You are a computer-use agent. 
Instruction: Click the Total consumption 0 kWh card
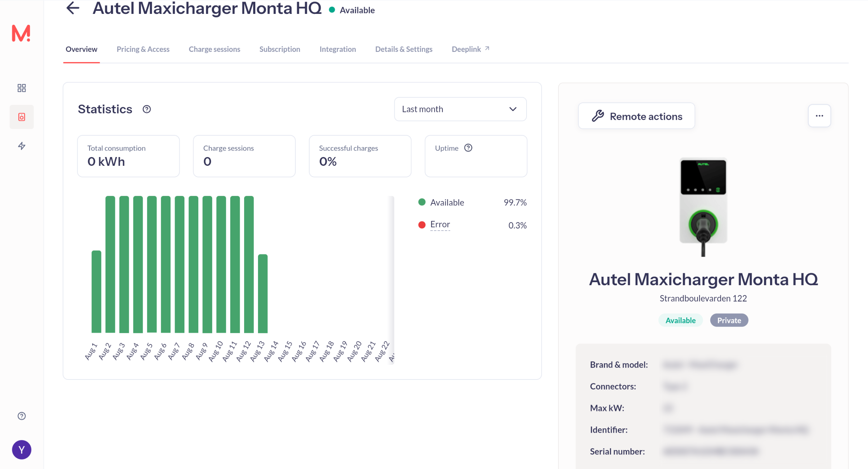pyautogui.click(x=128, y=156)
